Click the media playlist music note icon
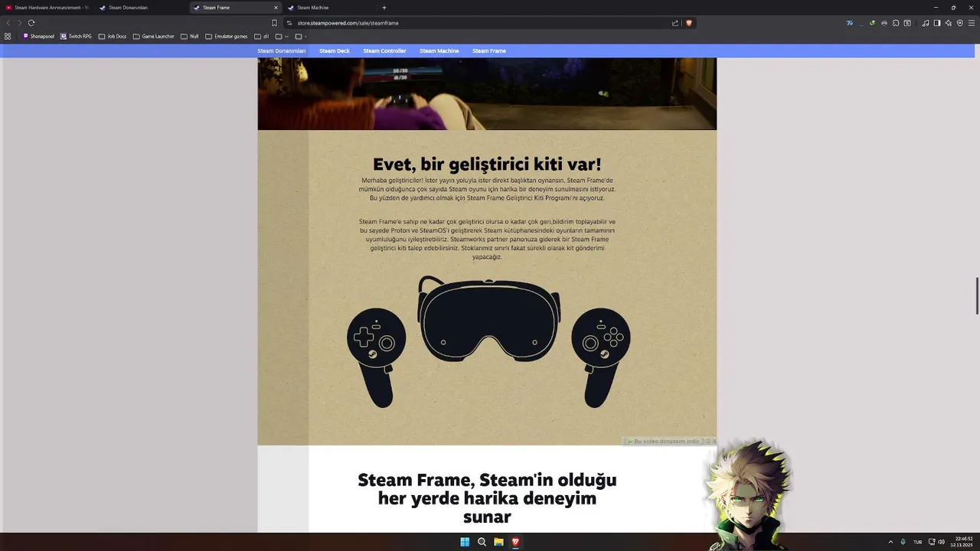The height and width of the screenshot is (551, 980). [x=926, y=23]
